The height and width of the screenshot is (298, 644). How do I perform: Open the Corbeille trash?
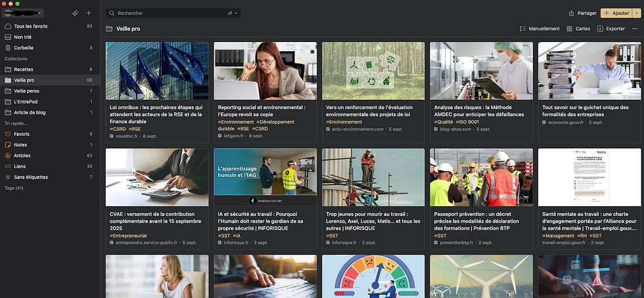click(x=50, y=48)
